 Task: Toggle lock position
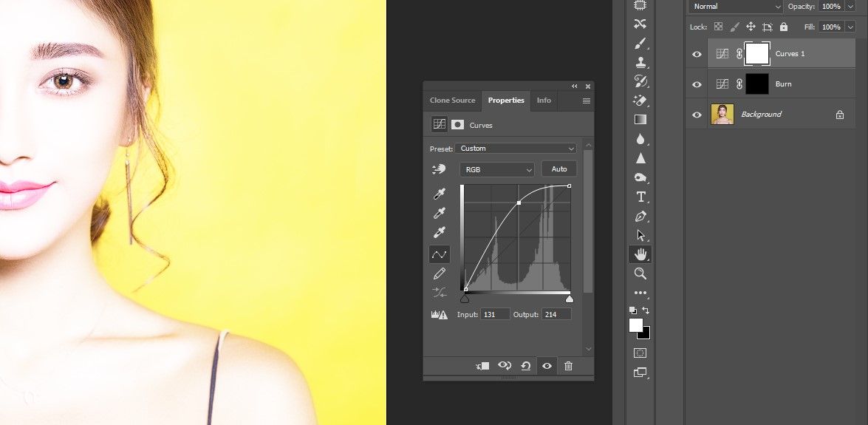751,27
